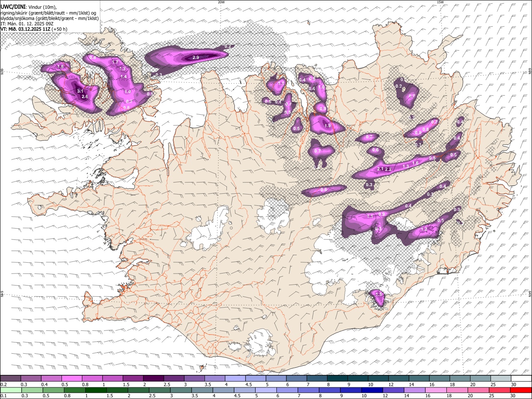Click the pale green 0.1–0.3 swatch in lower legend

11,390
